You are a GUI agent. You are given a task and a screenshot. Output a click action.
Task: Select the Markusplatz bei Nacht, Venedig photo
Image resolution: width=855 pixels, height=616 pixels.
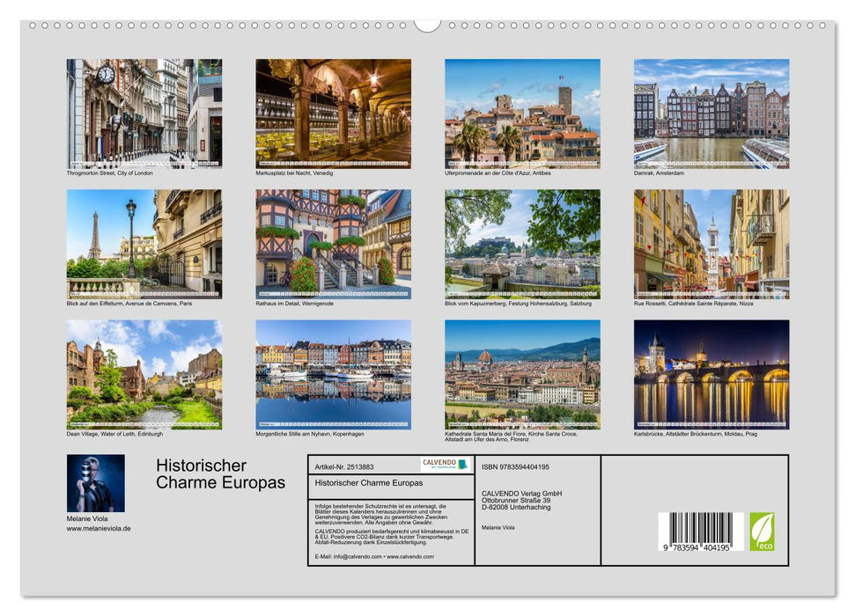(x=333, y=114)
